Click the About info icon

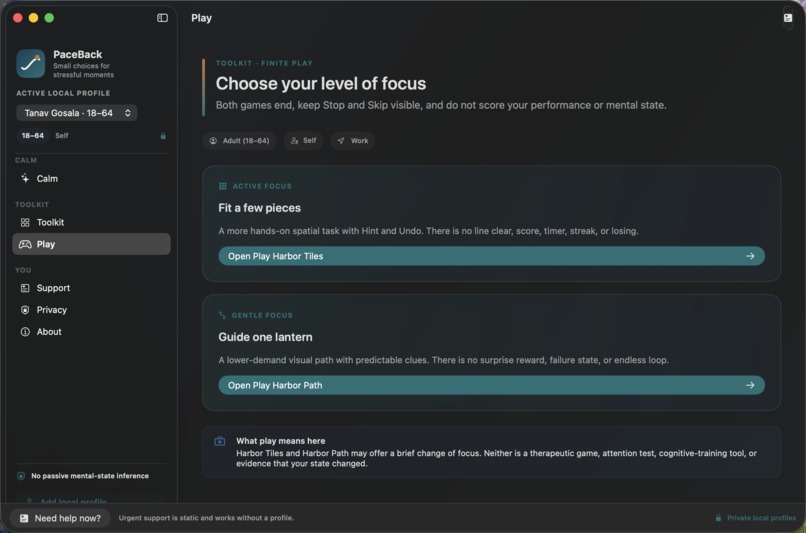pos(25,332)
